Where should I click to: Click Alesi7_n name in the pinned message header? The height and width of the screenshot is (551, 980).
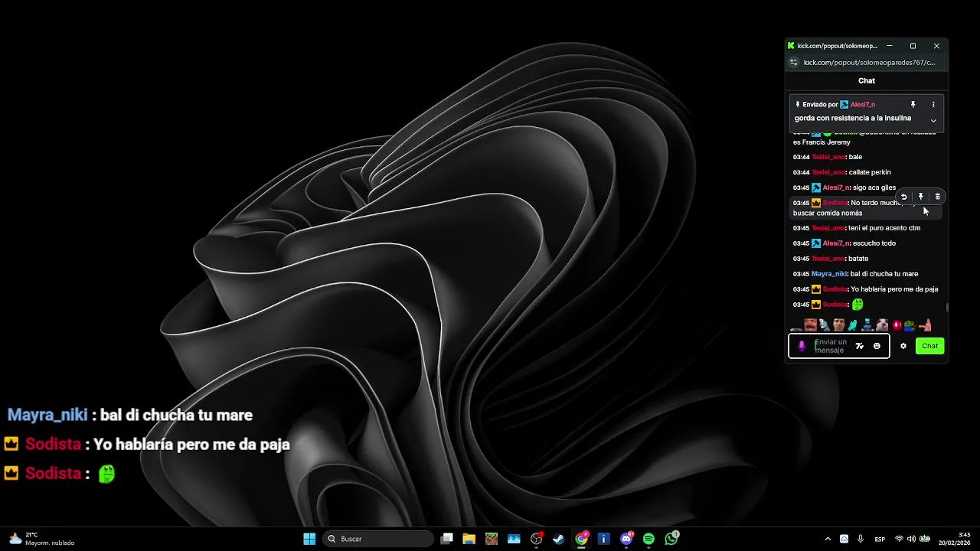click(x=863, y=104)
